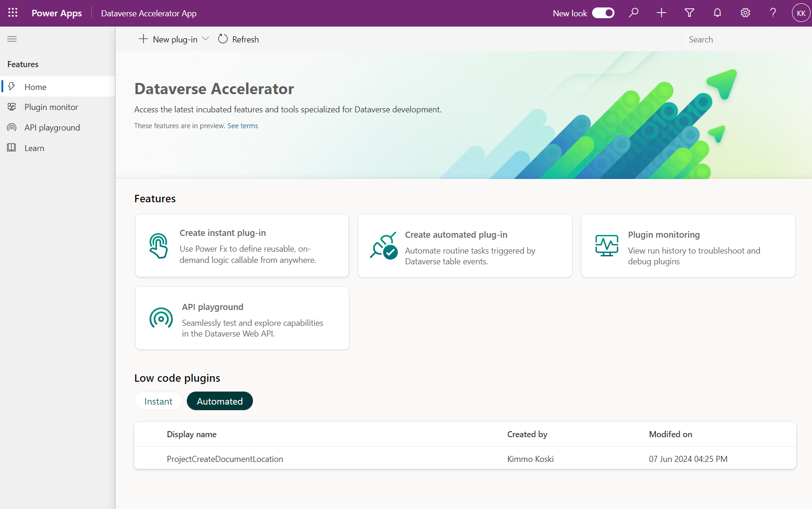812x509 pixels.
Task: Click the Plugin monitor sidebar icon
Action: (12, 107)
